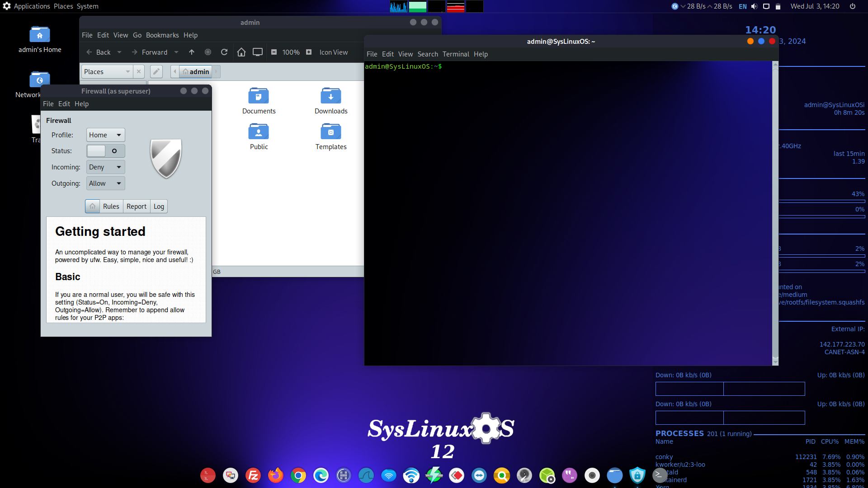Click the terminal vertical scrollbar

tap(775, 213)
